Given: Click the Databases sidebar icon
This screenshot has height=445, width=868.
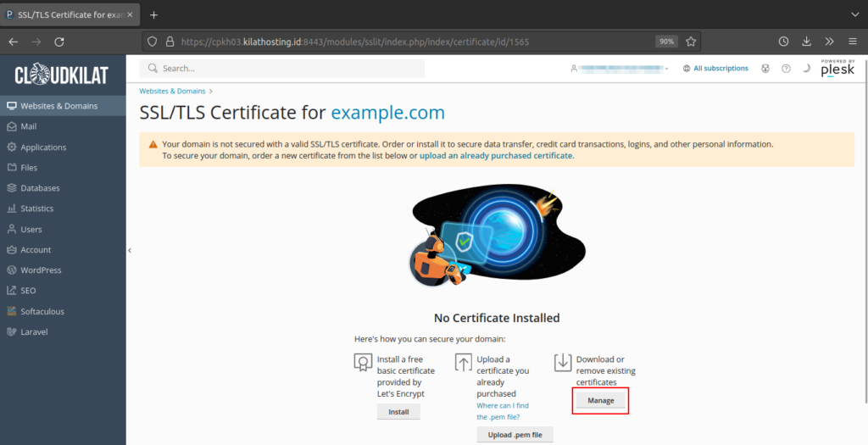Looking at the screenshot, I should tap(12, 188).
